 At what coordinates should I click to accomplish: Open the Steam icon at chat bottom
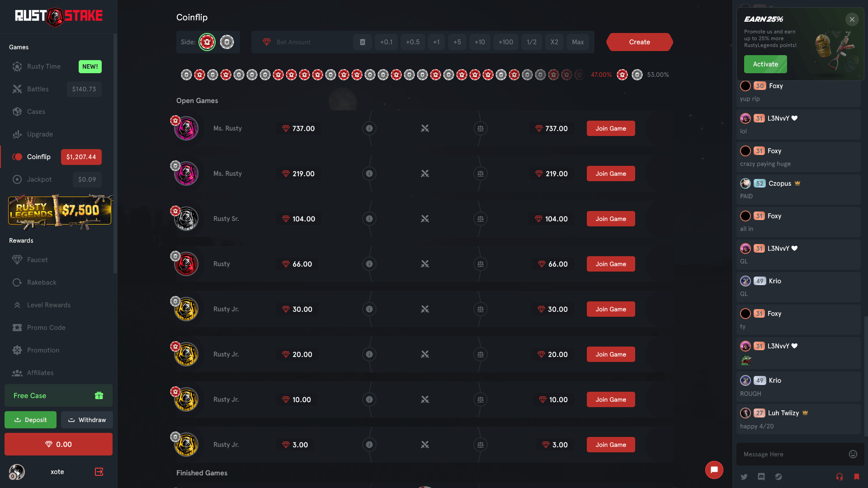click(778, 477)
